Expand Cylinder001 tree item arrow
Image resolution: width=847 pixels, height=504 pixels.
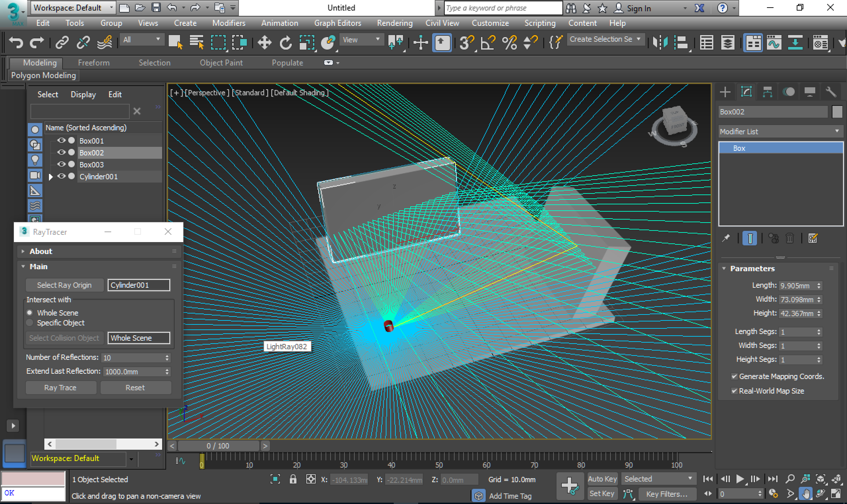click(51, 177)
